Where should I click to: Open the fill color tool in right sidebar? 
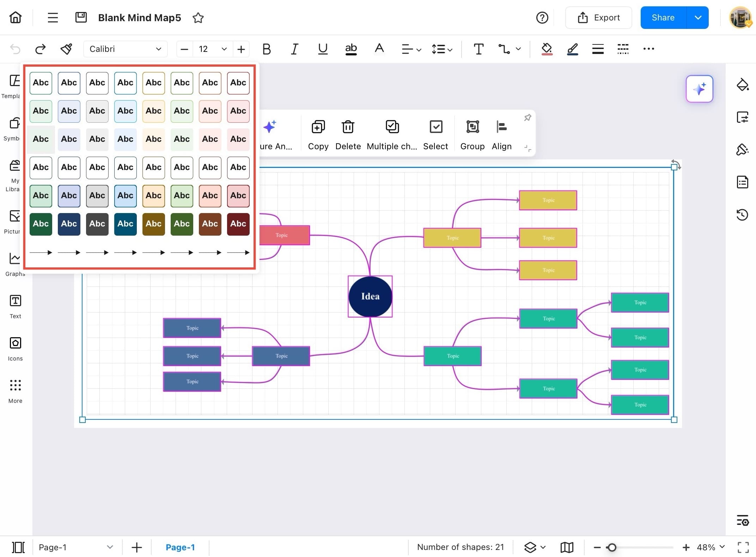tap(743, 85)
